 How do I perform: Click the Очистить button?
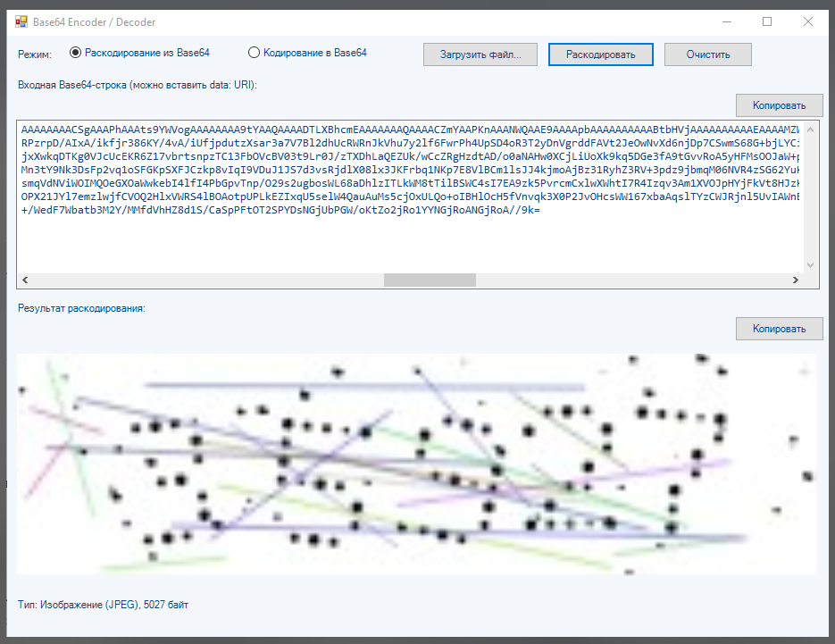pos(707,54)
